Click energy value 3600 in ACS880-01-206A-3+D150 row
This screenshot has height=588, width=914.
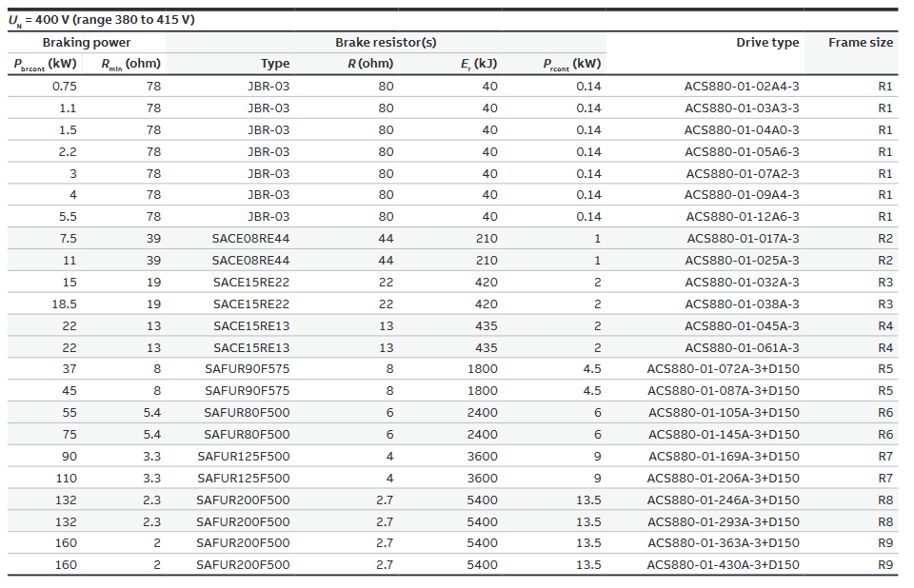click(x=482, y=479)
